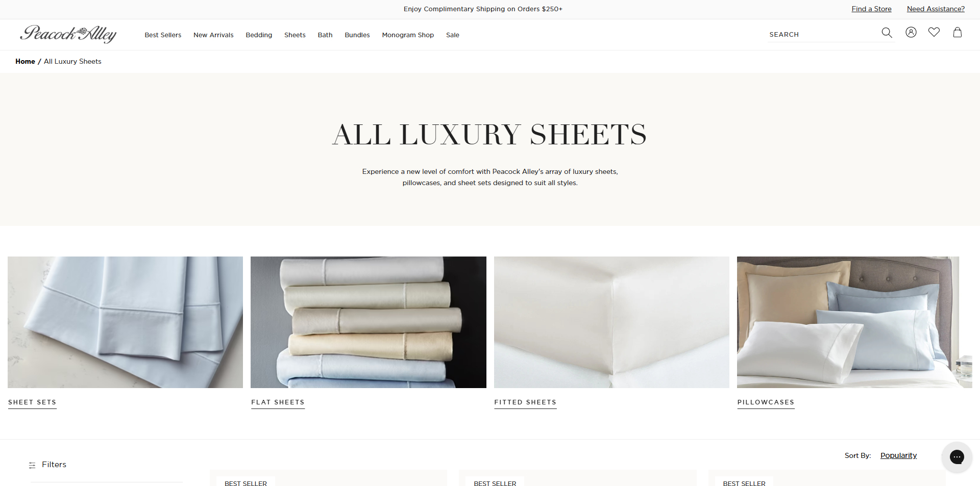
Task: Open the Flat Sheets category link
Action: (x=278, y=402)
